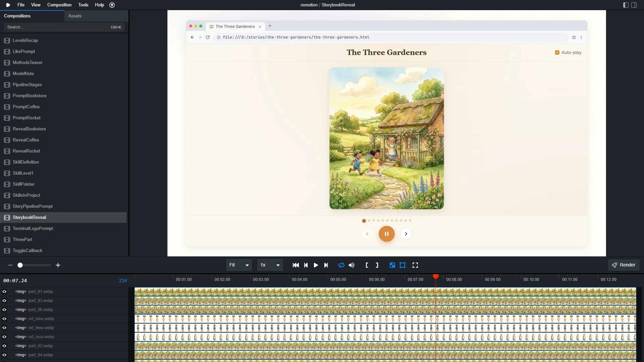Select the RevealCoffee composition
This screenshot has height=362, width=644.
click(63, 140)
